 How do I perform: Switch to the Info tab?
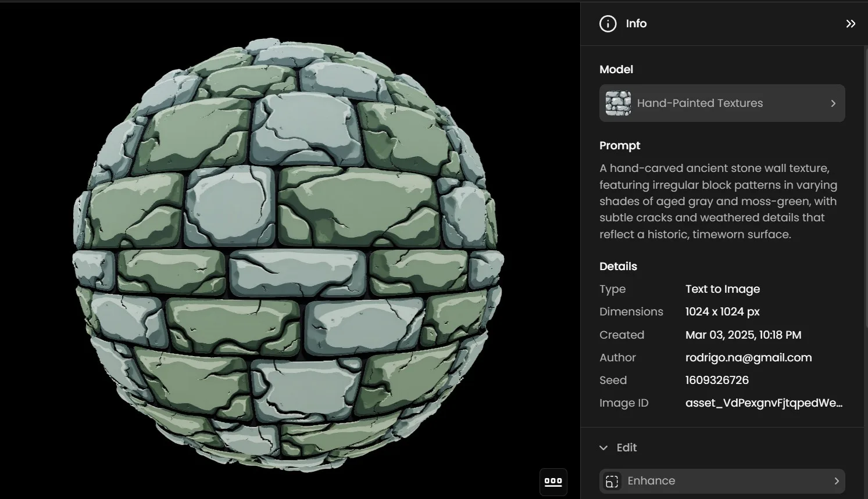pos(635,23)
